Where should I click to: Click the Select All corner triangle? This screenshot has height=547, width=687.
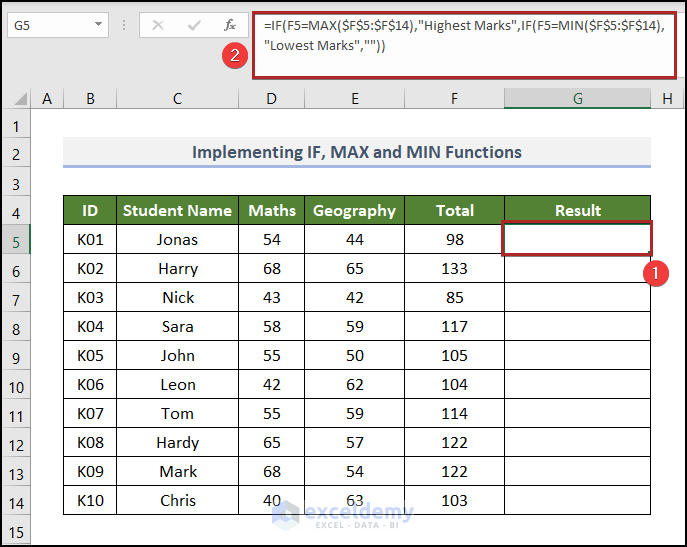(x=17, y=98)
